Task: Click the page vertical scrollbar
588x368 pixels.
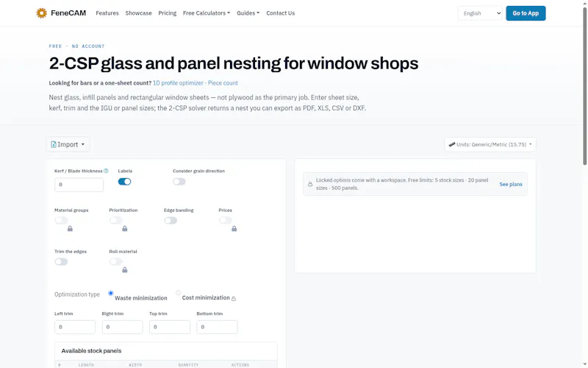Action: (584, 86)
